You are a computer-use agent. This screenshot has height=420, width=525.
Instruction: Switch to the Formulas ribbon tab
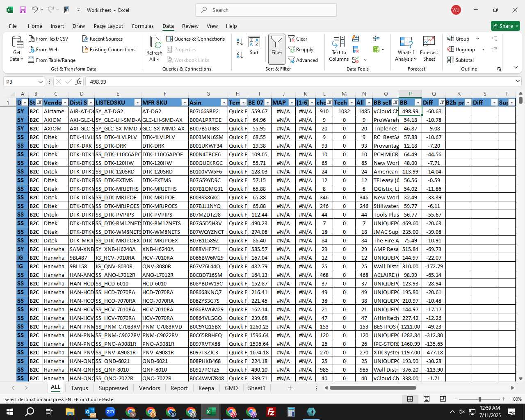click(143, 26)
